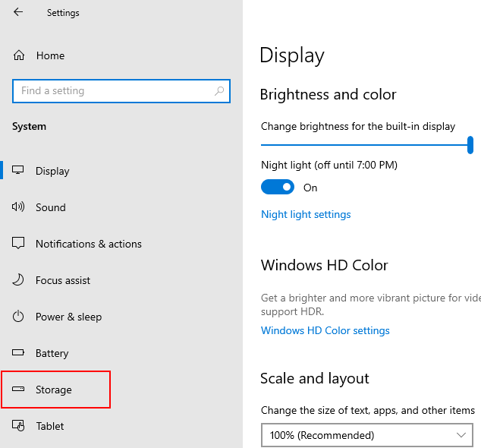The width and height of the screenshot is (481, 448).
Task: Click the Brightness and color heading
Action: (x=329, y=94)
